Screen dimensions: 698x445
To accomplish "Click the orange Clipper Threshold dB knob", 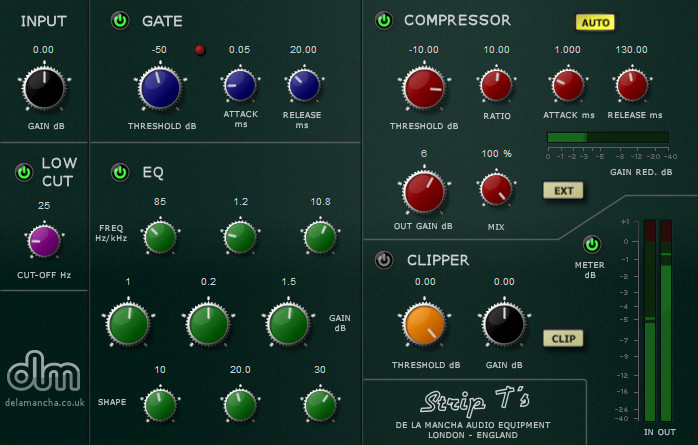I will pos(424,324).
